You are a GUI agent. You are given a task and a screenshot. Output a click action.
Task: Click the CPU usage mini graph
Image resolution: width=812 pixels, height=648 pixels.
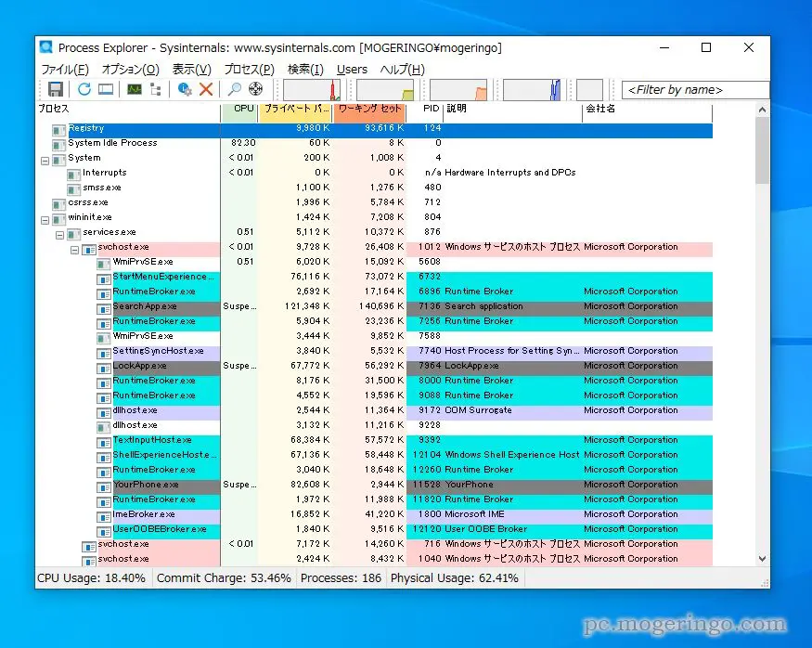(x=312, y=90)
